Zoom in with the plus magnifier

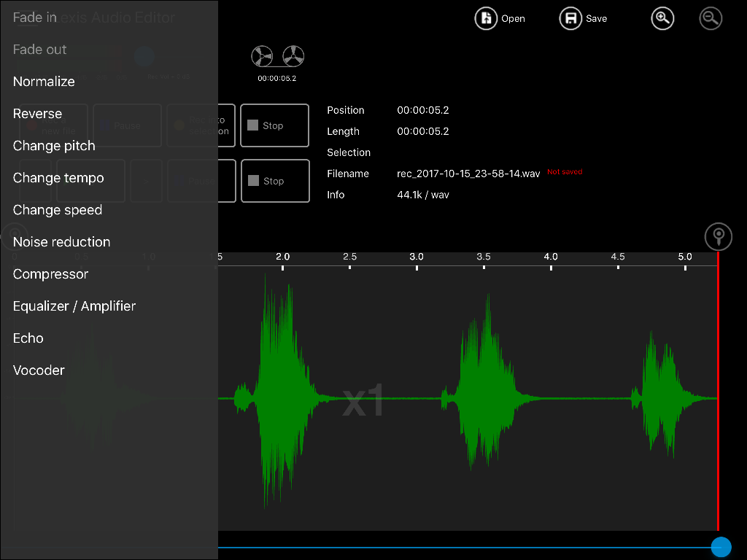coord(662,18)
